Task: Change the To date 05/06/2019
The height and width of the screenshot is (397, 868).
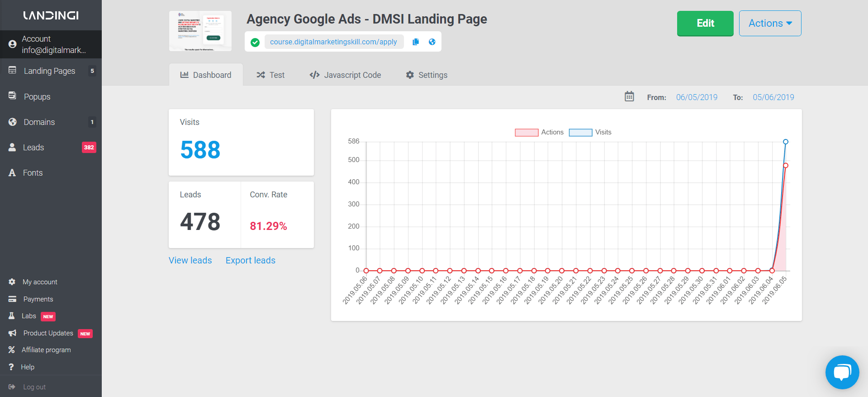Action: pos(773,97)
